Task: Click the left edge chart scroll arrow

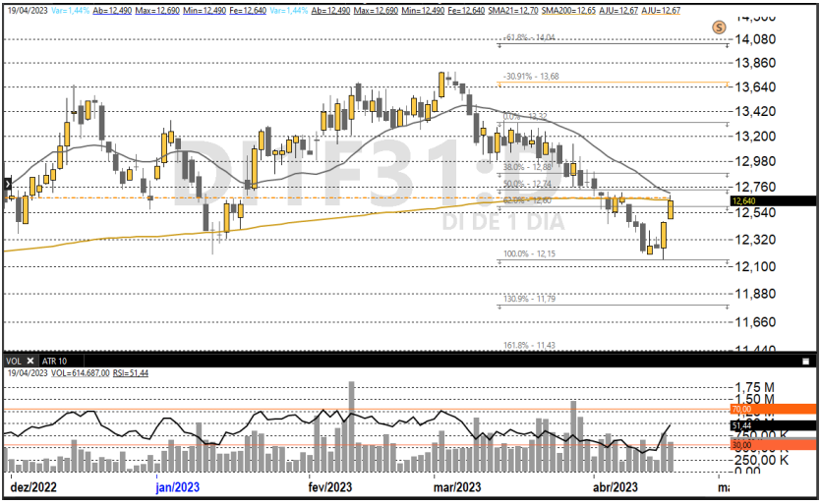Action: click(7, 183)
